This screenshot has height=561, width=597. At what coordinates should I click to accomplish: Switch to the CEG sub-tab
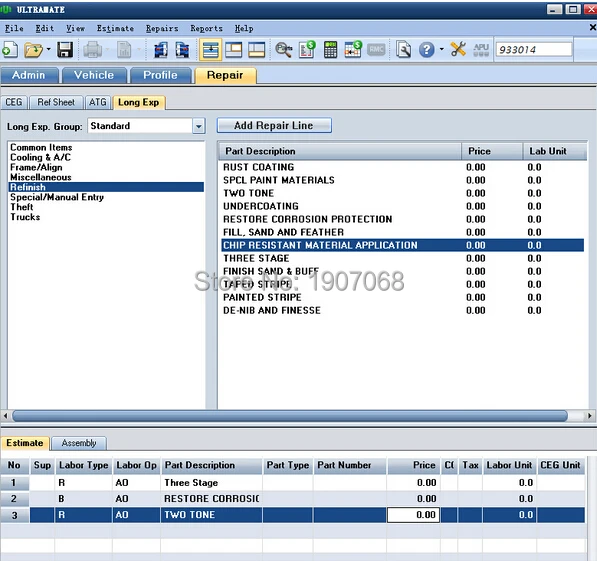14,102
